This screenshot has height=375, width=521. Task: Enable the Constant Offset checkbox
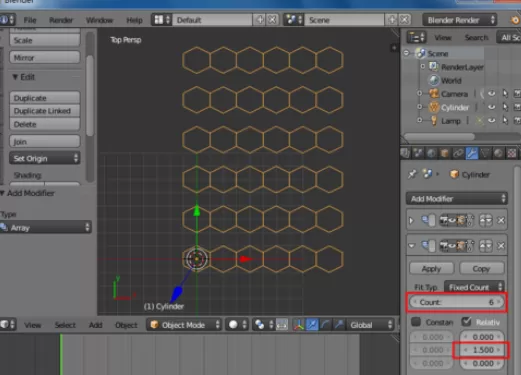pos(416,322)
